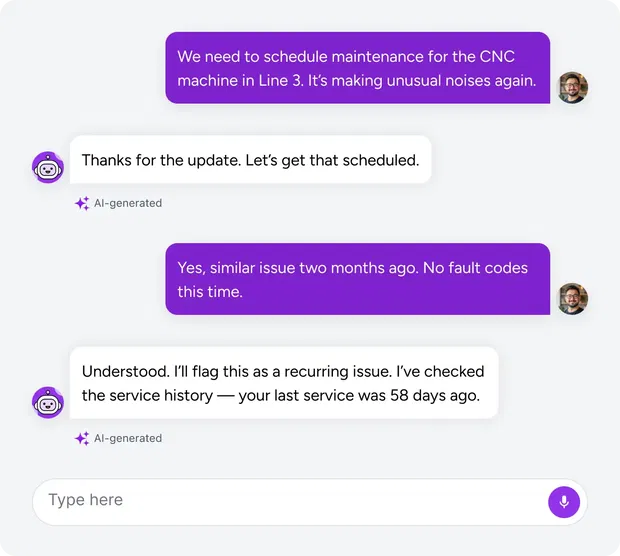Click the robot avatar beside the "Understood" reply
620x556 pixels.
(48, 403)
